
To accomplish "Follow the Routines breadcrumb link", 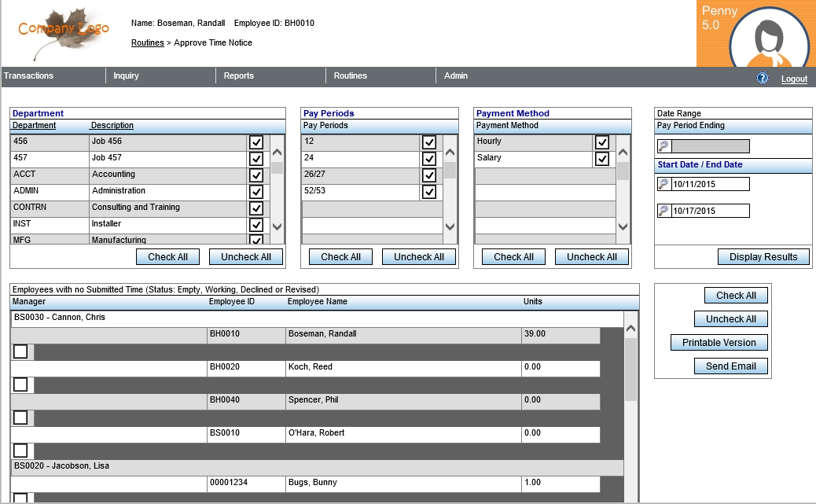I will click(147, 43).
